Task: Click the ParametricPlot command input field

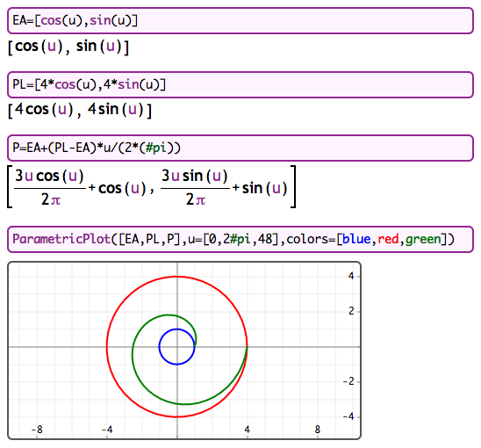Action: (x=240, y=239)
